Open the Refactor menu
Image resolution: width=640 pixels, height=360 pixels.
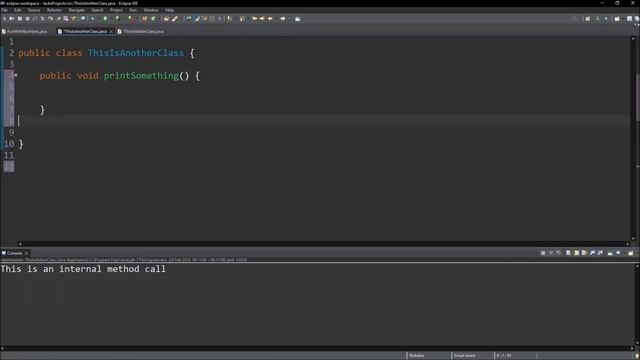tap(54, 10)
